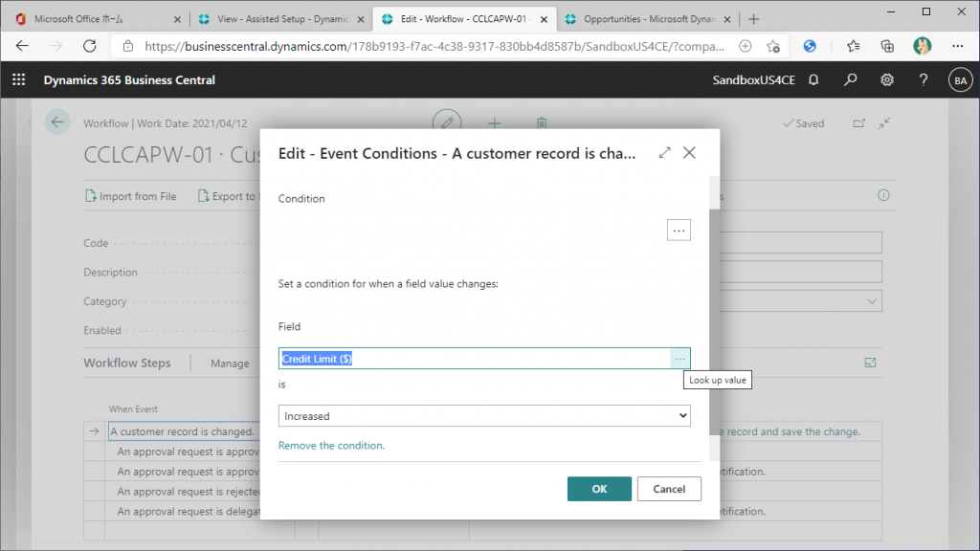Click the Event Conditions dialog scrollbar
This screenshot has width=980, height=551.
(x=714, y=321)
